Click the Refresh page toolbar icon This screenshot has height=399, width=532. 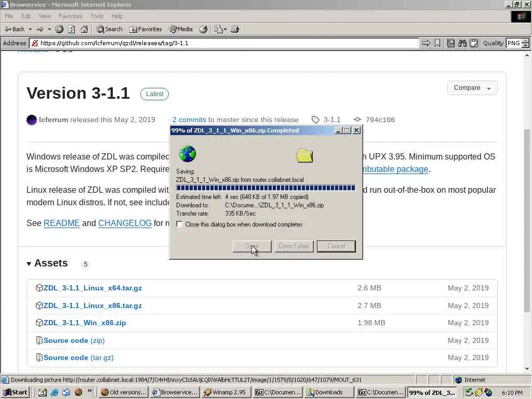(x=72, y=29)
